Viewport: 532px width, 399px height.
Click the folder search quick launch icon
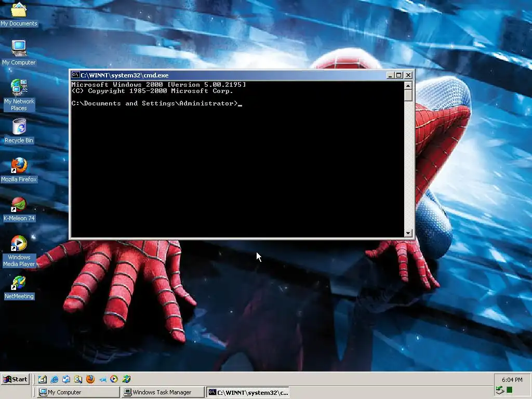pos(78,379)
